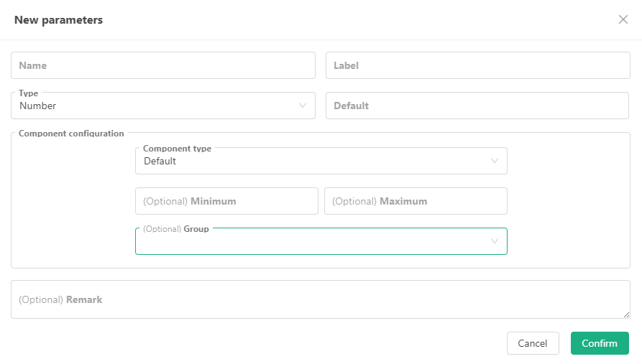Click the "Type" floating label text

pos(29,93)
